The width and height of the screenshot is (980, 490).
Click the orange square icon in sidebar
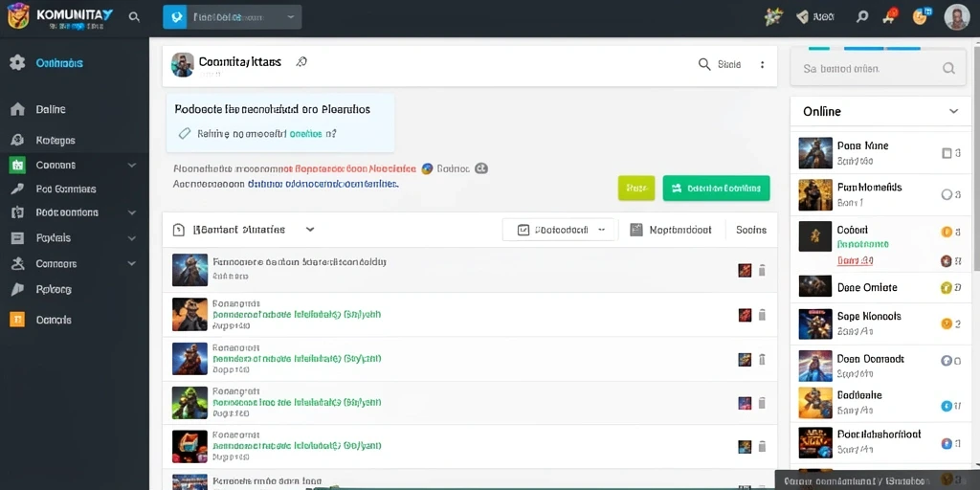[x=17, y=320]
